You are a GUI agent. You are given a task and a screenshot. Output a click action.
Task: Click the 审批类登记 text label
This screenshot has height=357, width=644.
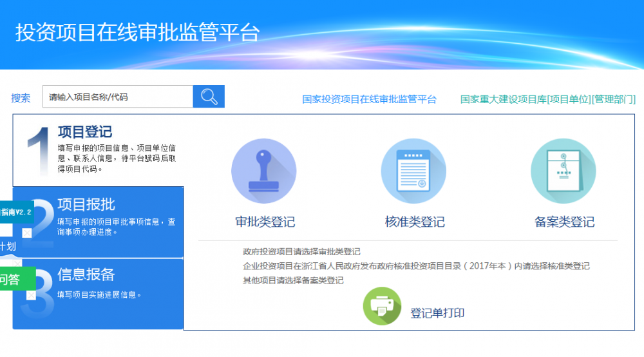tap(265, 222)
